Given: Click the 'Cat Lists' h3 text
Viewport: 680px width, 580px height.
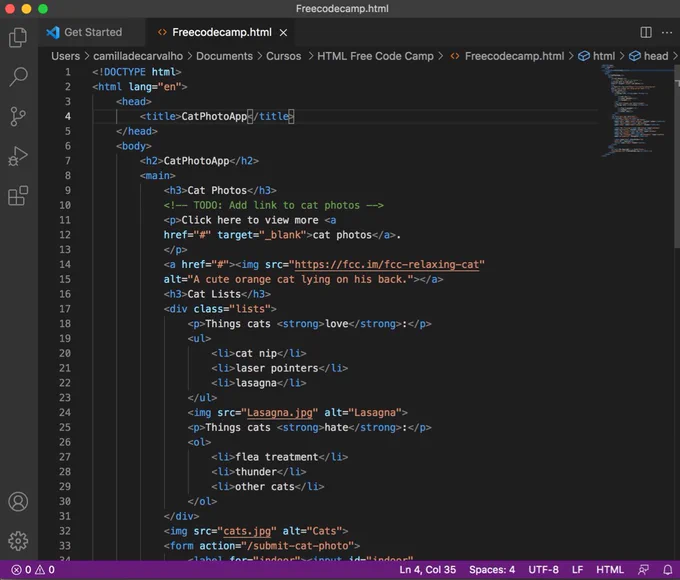Looking at the screenshot, I should (x=214, y=294).
